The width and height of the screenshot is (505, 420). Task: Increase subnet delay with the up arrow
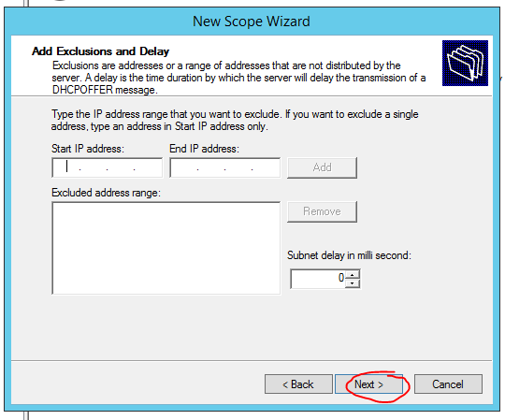click(353, 275)
